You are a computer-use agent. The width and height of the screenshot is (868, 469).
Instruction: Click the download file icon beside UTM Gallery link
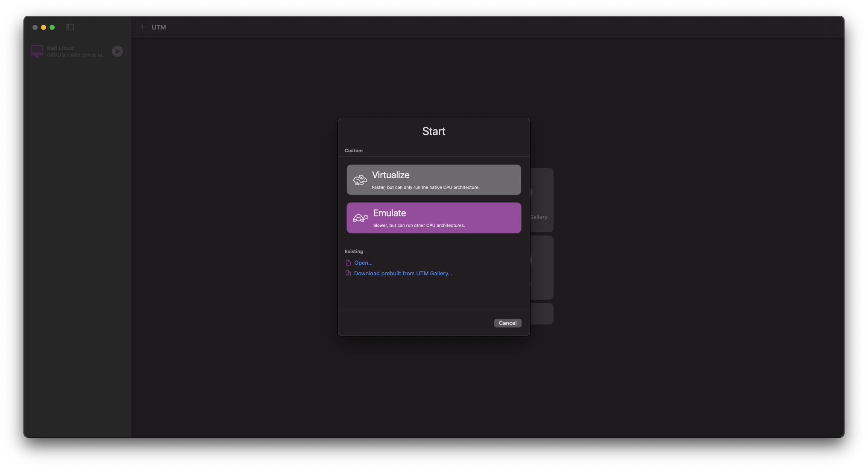pyautogui.click(x=348, y=274)
